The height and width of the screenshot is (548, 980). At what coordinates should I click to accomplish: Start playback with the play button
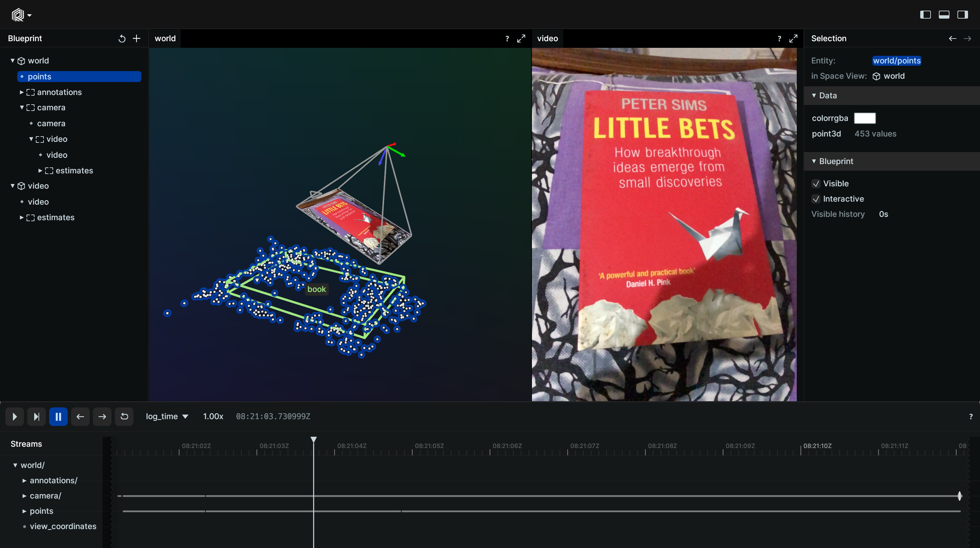pyautogui.click(x=15, y=416)
